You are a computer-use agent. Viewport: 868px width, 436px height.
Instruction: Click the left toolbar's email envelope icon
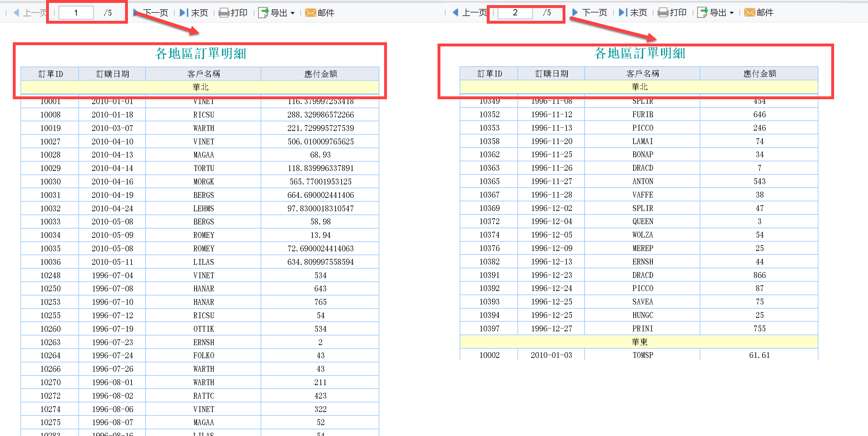pos(310,13)
